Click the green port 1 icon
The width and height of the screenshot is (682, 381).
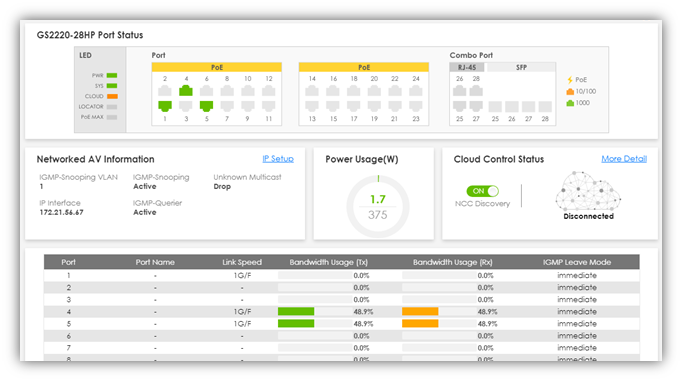[x=165, y=106]
